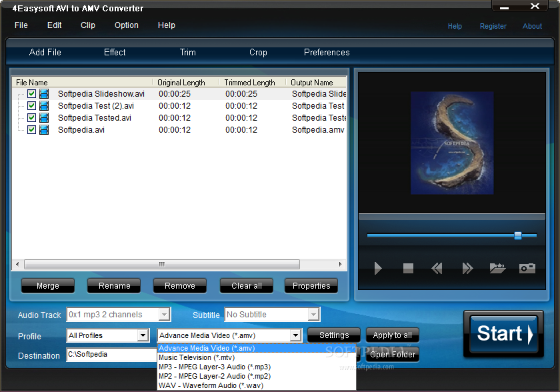Screen dimensions: 560x392
Task: Open the All Profiles category dropdown
Action: (x=143, y=335)
